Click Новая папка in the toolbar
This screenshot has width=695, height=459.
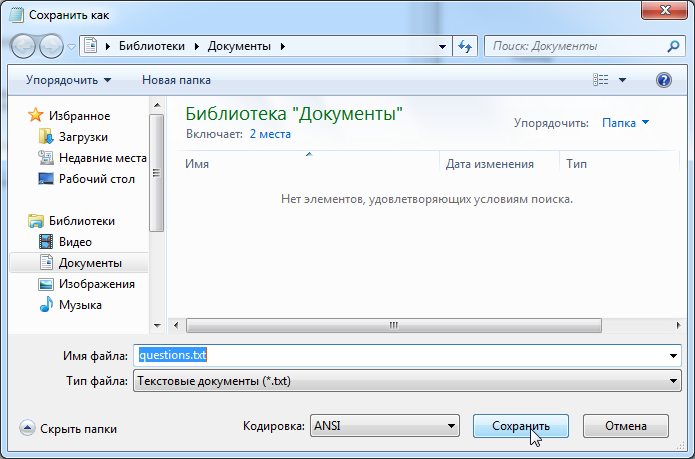[x=175, y=80]
